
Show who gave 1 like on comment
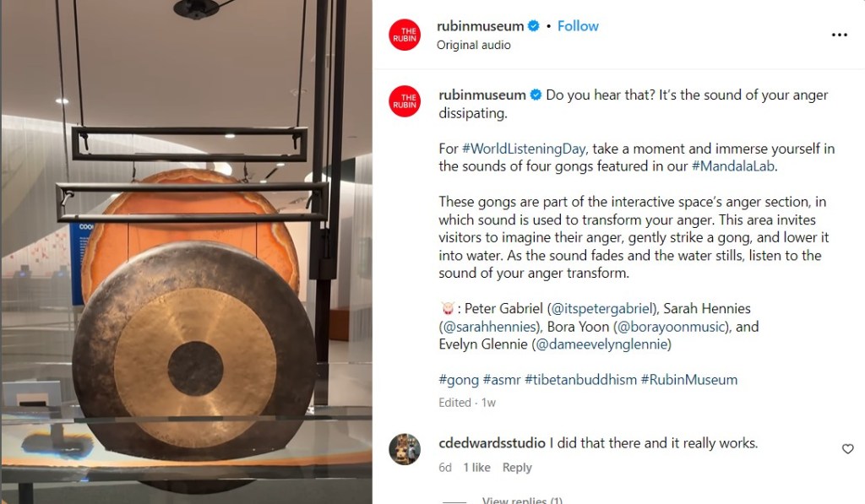(476, 468)
